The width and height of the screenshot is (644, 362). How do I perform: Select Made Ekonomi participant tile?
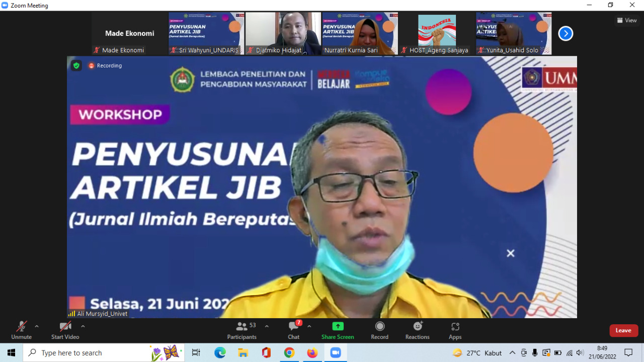pyautogui.click(x=129, y=34)
